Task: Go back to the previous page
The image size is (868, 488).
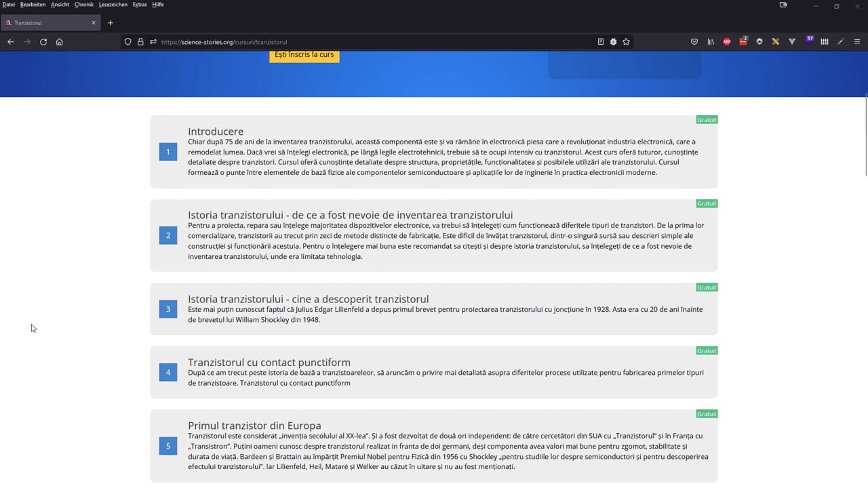Action: pyautogui.click(x=11, y=42)
